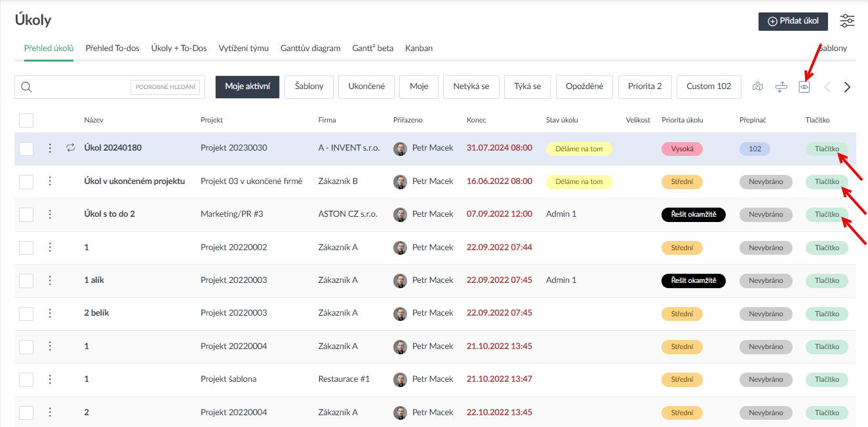Open the filter settings sliders icon
The height and width of the screenshot is (427, 868).
tap(847, 21)
